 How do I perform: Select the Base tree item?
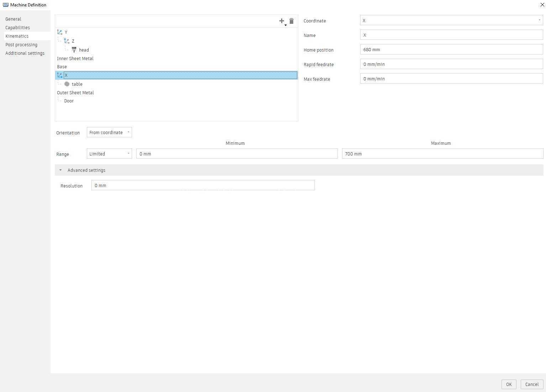pos(62,67)
